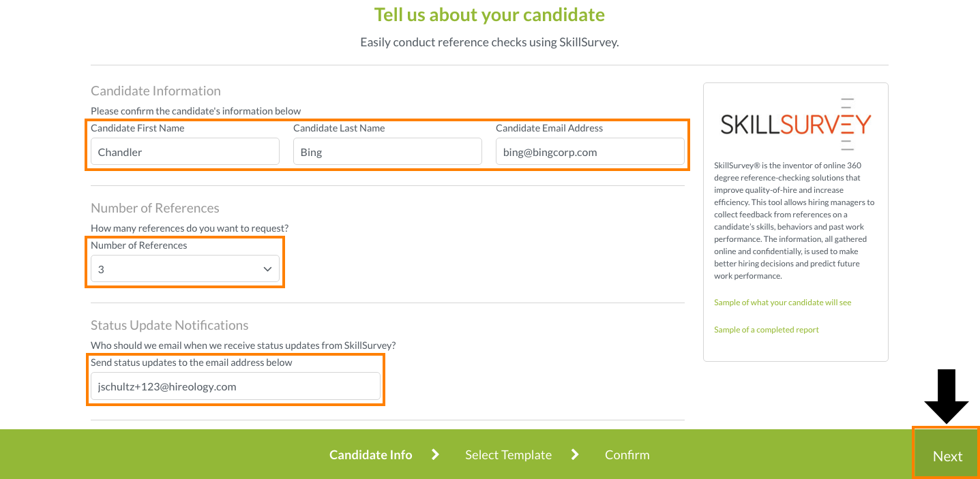The height and width of the screenshot is (479, 980).
Task: Open Sample of what your candidate will see
Action: (782, 303)
